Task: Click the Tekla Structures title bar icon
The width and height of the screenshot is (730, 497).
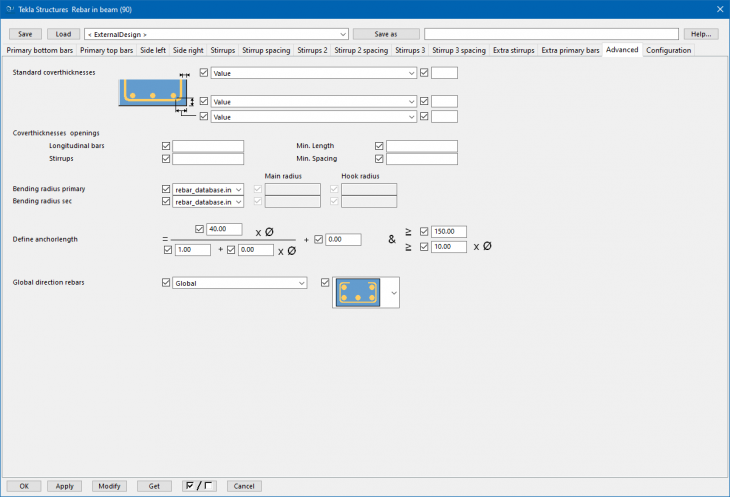Action: (x=9, y=9)
